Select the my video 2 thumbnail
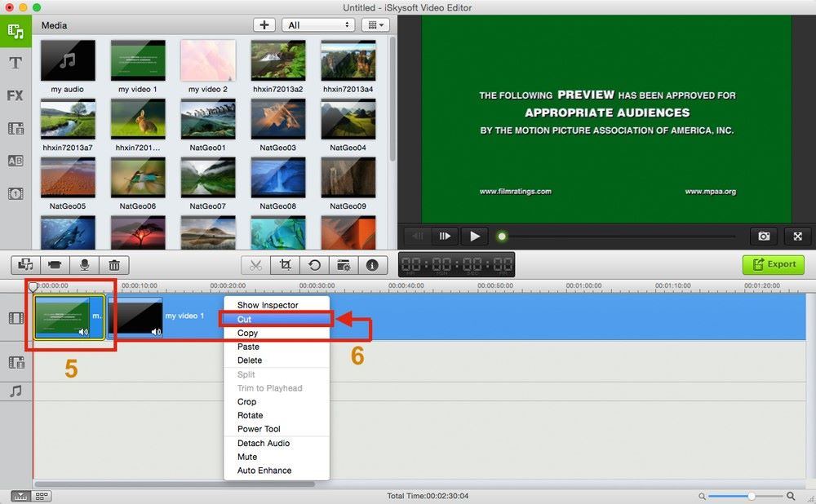Screen dimensions: 816x504 pos(207,61)
